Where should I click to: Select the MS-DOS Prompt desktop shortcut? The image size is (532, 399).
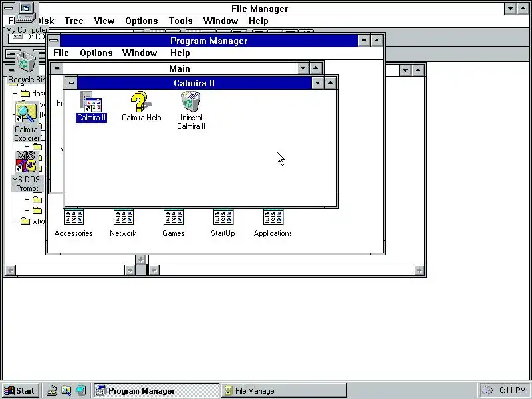pyautogui.click(x=26, y=172)
